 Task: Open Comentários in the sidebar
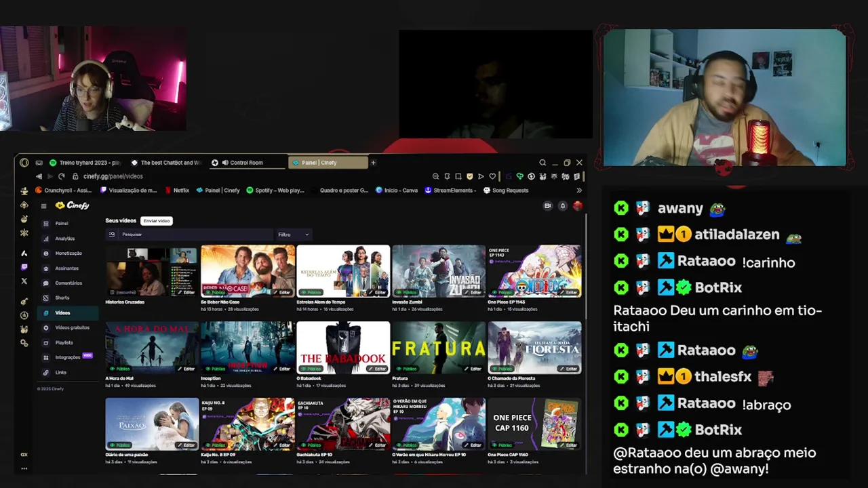(68, 283)
